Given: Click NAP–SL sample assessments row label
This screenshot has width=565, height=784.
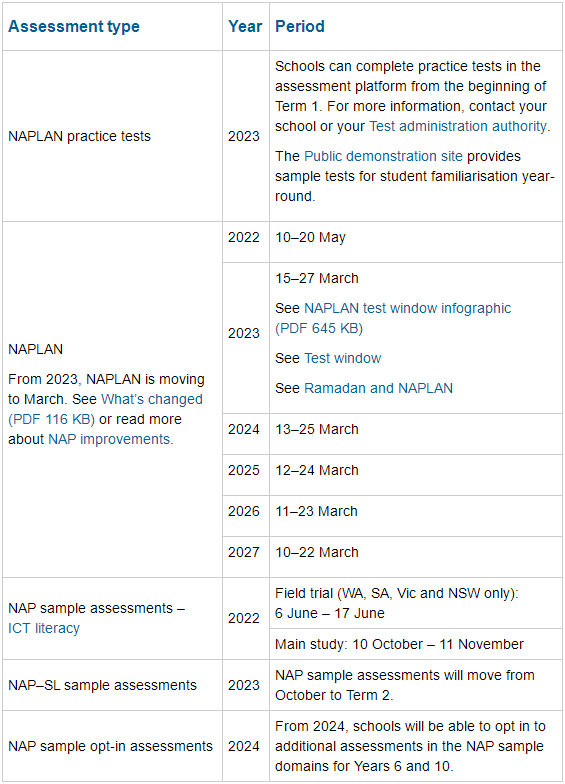Looking at the screenshot, I should 102,685.
